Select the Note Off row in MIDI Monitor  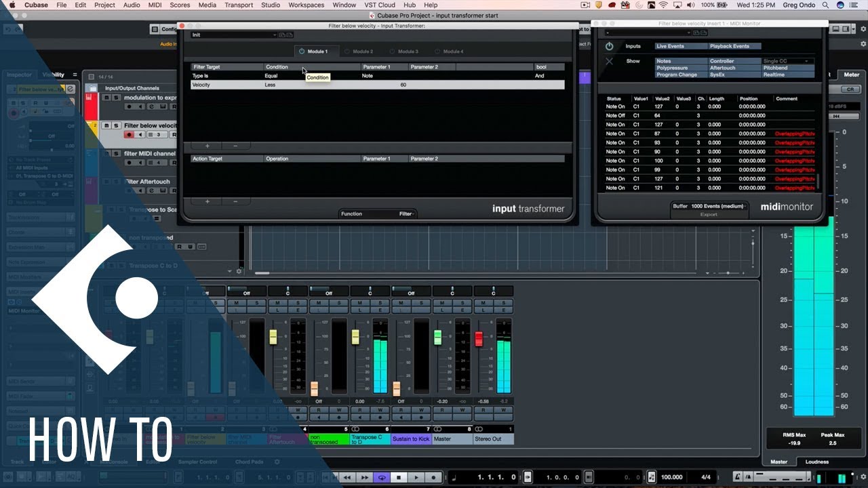coord(710,116)
